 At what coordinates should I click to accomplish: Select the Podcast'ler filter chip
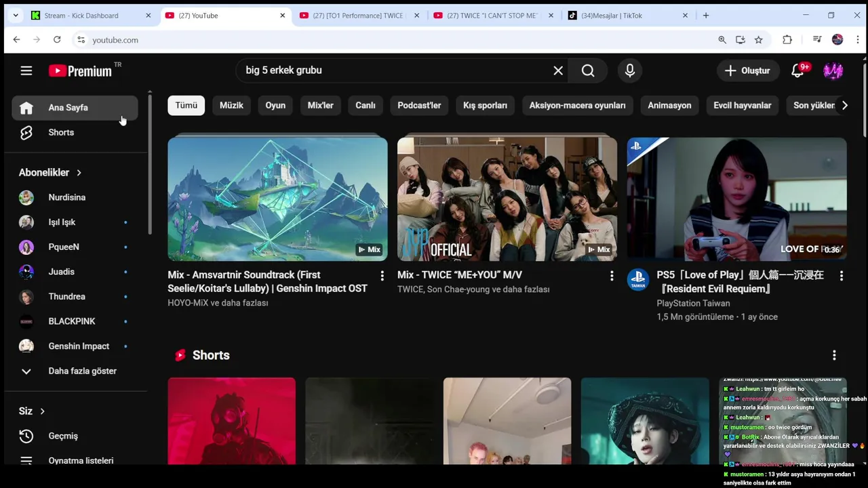tap(419, 105)
